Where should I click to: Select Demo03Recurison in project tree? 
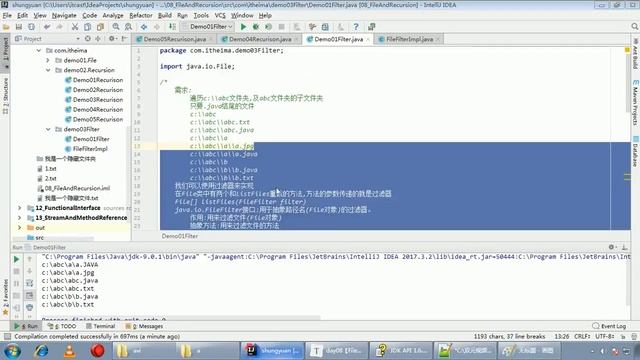coord(98,100)
